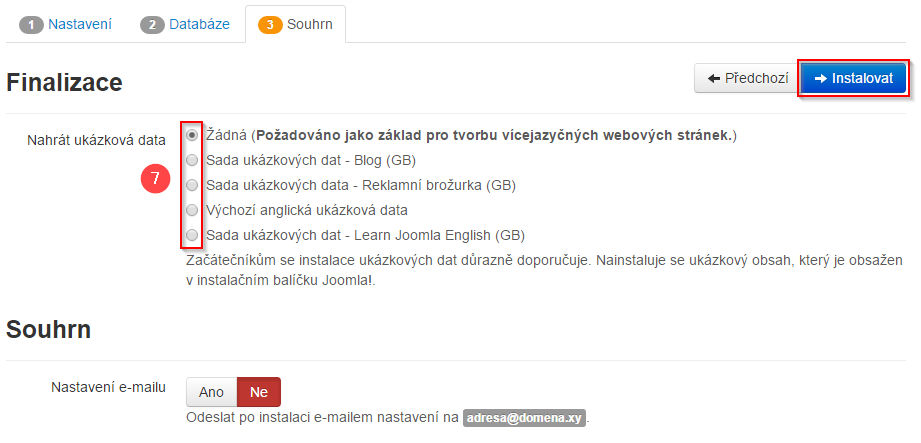
Task: Click the step 2 number badge
Action: point(152,23)
